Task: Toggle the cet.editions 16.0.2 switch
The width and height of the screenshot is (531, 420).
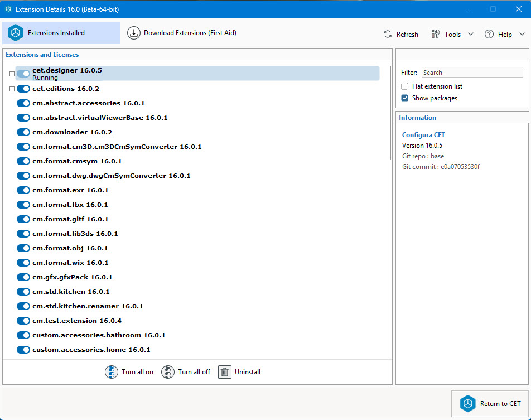Action: click(x=23, y=89)
